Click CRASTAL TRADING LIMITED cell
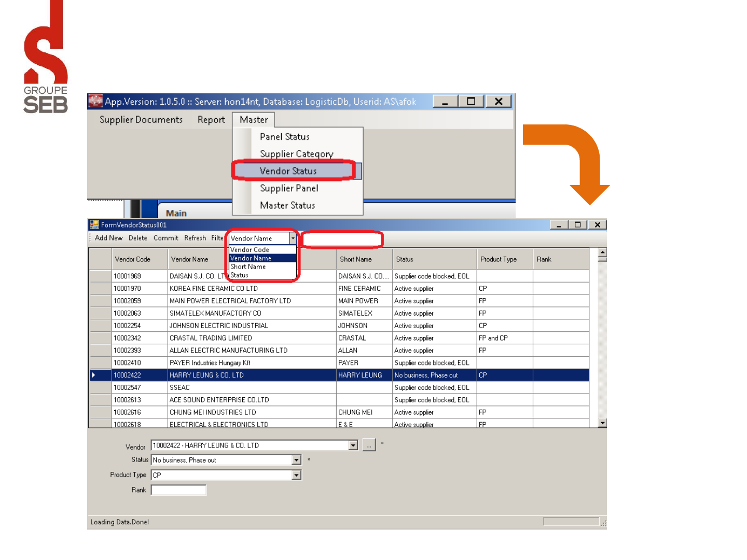This screenshot has width=747, height=560. (x=252, y=338)
